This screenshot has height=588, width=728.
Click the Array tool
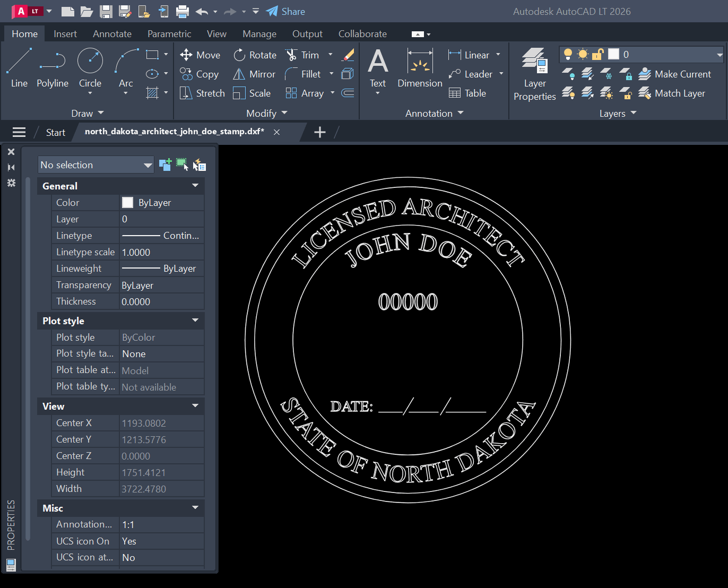pyautogui.click(x=305, y=93)
